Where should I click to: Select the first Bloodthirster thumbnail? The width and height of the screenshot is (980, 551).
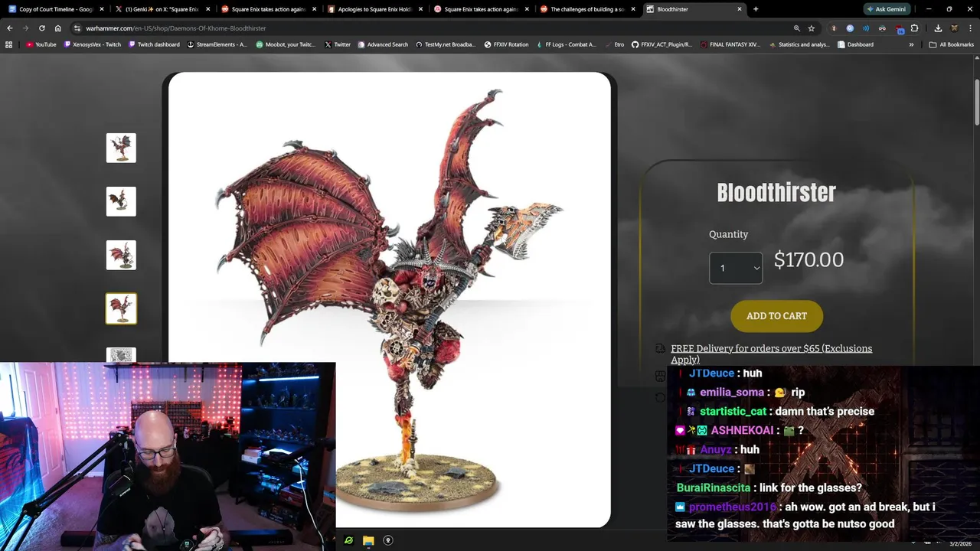121,148
